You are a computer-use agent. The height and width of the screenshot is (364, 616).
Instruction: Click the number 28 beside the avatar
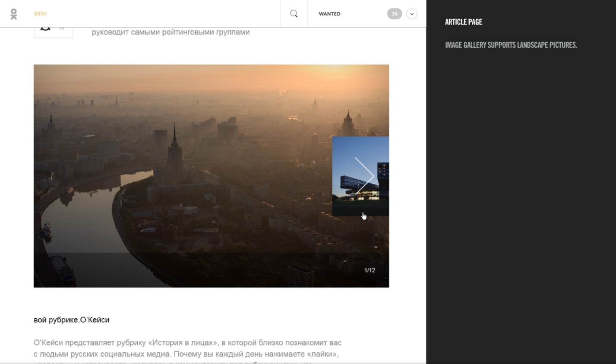point(62,29)
